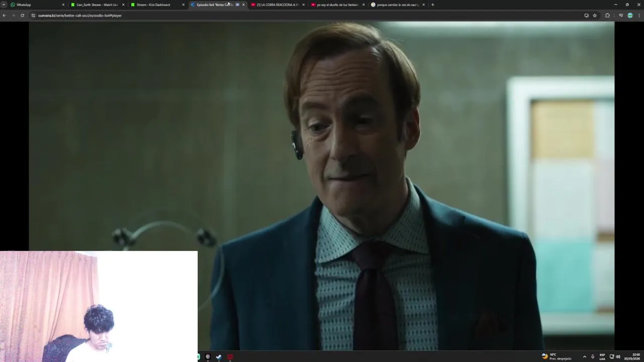Close the LA COBRA REACCIONA tab
The image size is (644, 362).
[x=303, y=5]
